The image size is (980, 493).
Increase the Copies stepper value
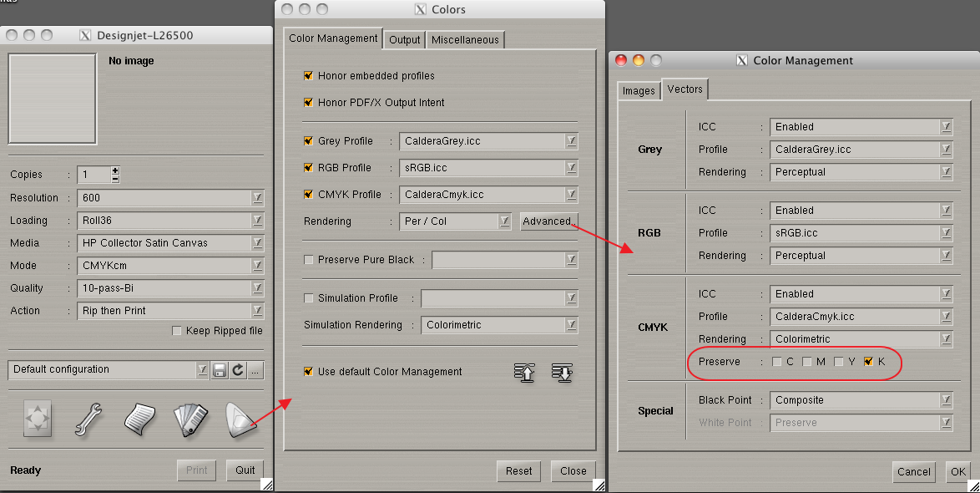tap(115, 170)
